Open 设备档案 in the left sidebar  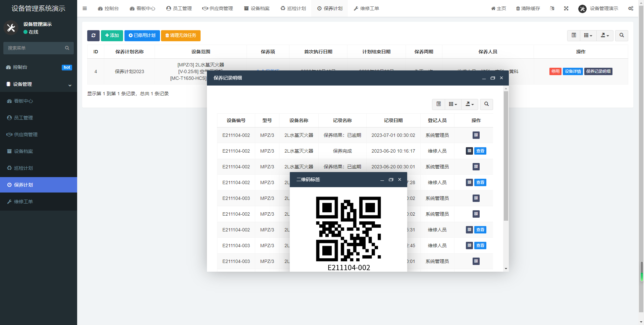(x=39, y=151)
